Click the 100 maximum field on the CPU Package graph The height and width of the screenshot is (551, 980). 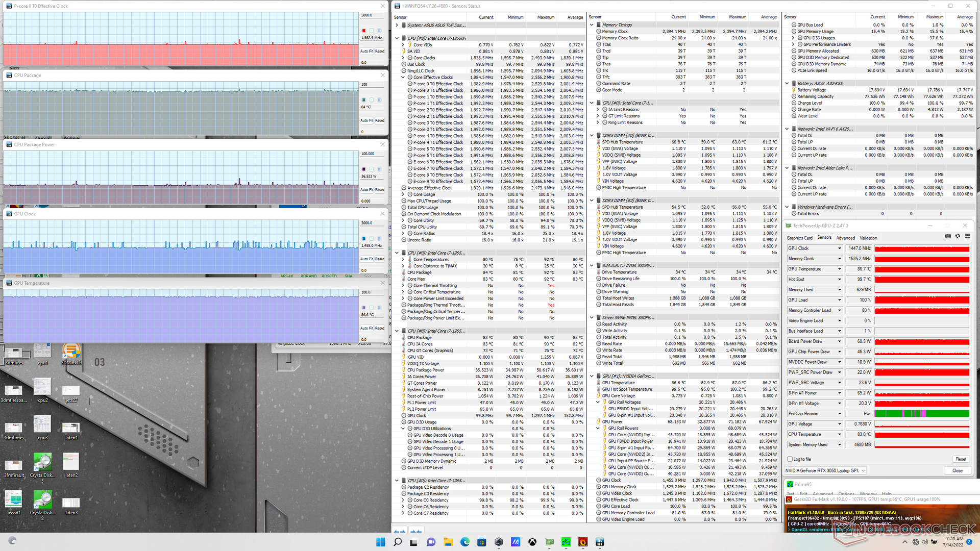(372, 85)
